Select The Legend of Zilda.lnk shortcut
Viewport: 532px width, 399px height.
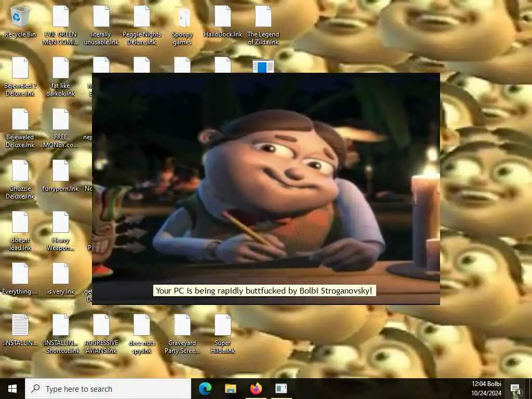coord(263,25)
